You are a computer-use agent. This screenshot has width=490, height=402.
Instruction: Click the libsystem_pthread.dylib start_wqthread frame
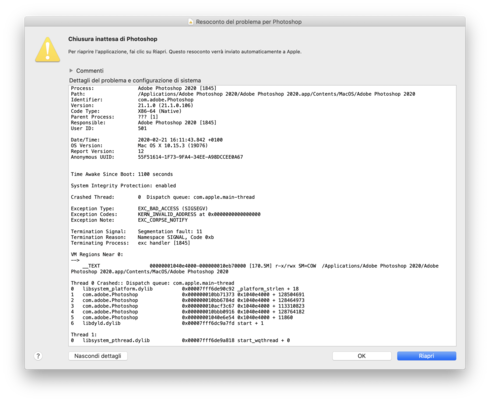tap(180, 340)
